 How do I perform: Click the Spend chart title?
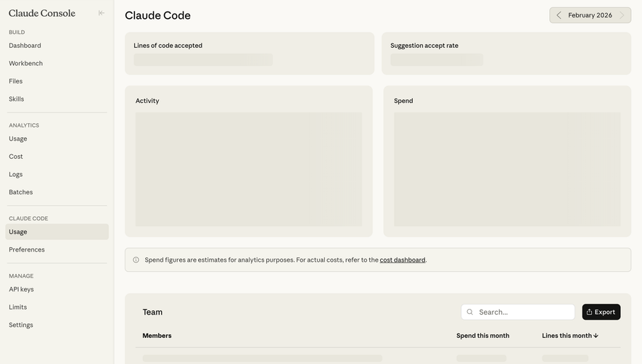pyautogui.click(x=403, y=101)
